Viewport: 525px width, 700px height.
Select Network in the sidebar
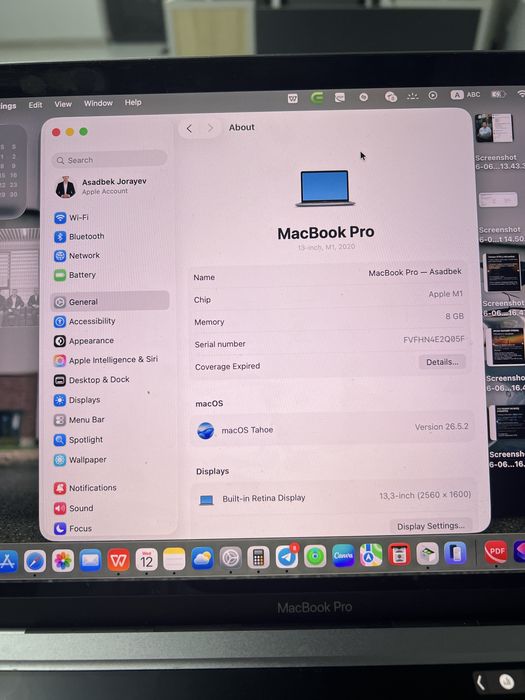(77, 255)
